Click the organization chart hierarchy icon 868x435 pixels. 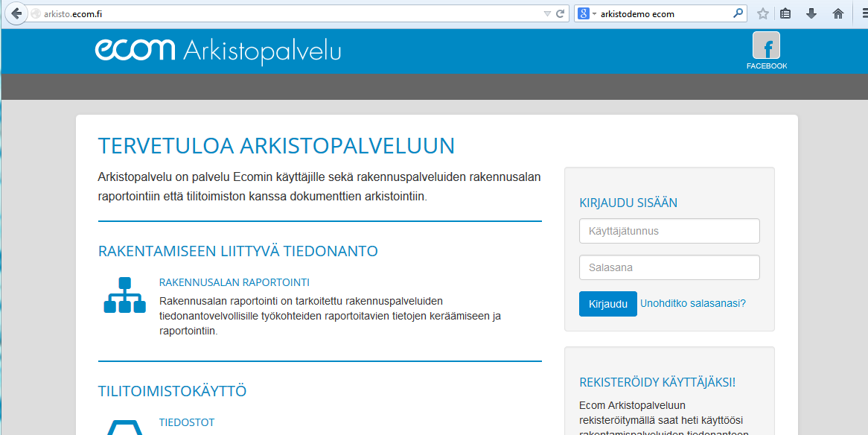(124, 295)
